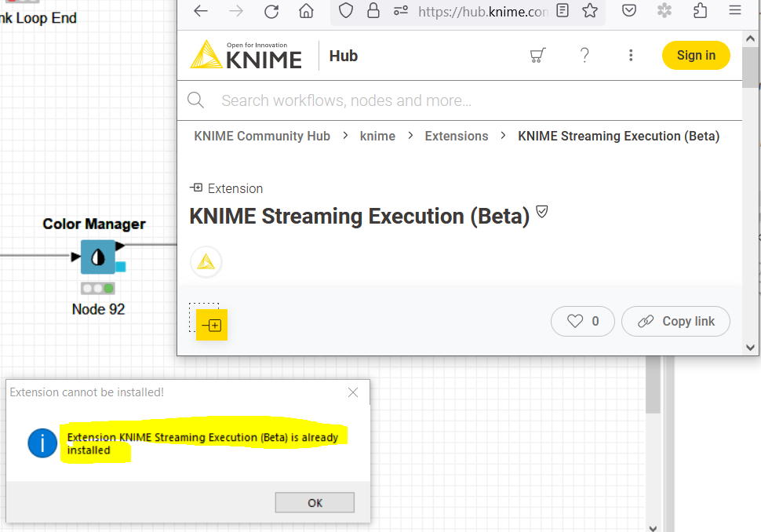The height and width of the screenshot is (532, 761).
Task: Click the Hub page scrollbar thumb
Action: coord(750,67)
